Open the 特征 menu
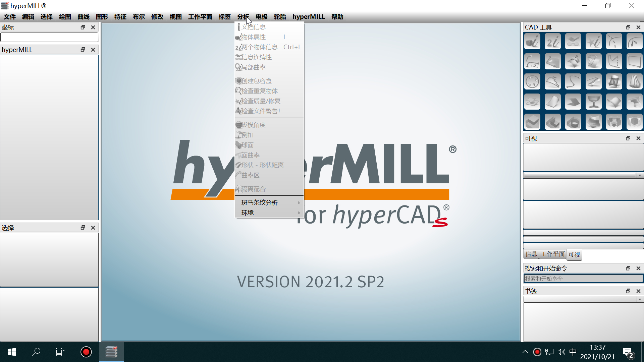The height and width of the screenshot is (362, 644). point(120,17)
